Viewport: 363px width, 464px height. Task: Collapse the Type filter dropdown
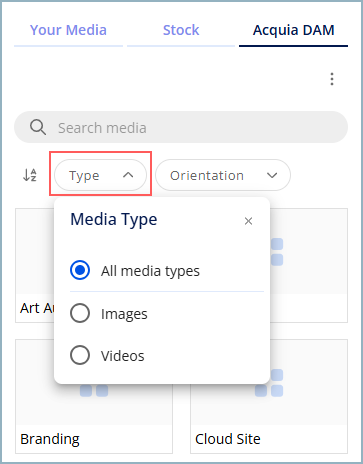(100, 175)
